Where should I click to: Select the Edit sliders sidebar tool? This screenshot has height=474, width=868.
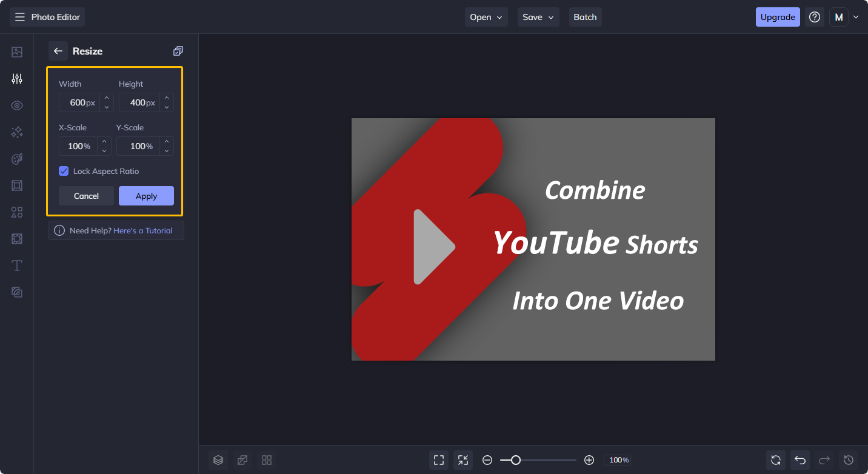17,79
